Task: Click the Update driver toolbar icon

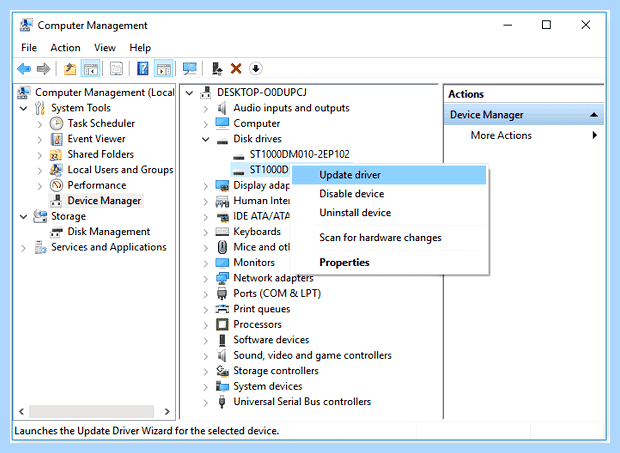Action: (217, 69)
